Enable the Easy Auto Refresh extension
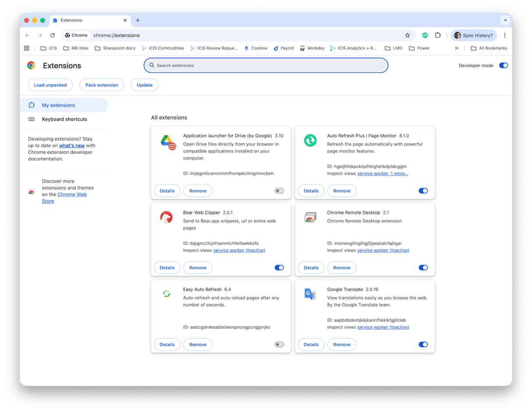The image size is (532, 412). pyautogui.click(x=279, y=345)
